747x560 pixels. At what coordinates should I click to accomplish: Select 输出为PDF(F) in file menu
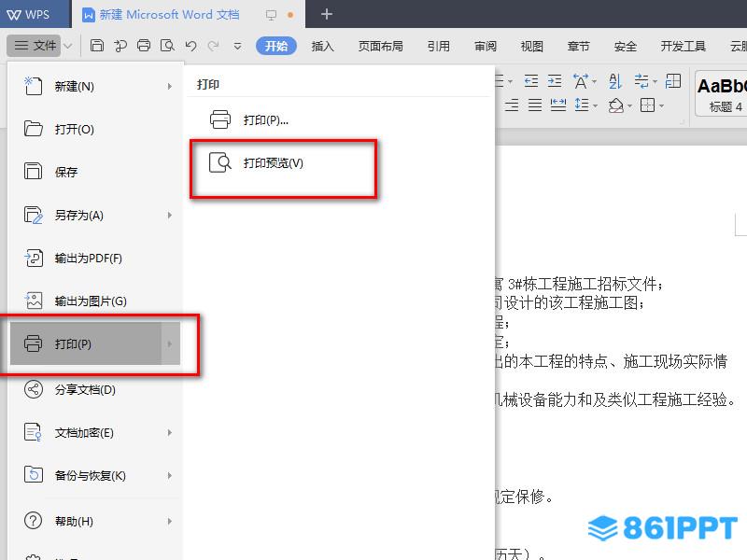point(95,259)
